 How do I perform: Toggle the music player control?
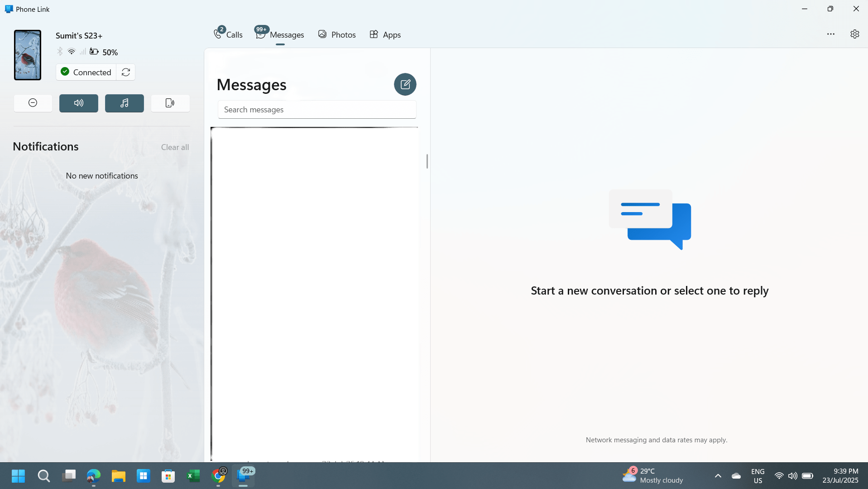point(124,103)
